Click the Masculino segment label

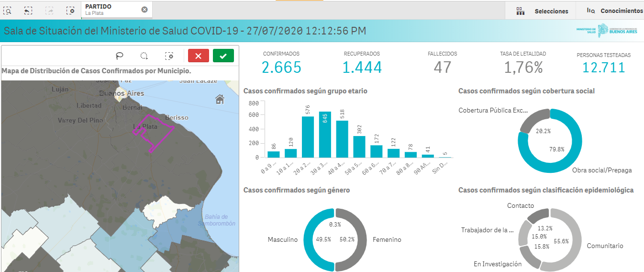pos(282,239)
